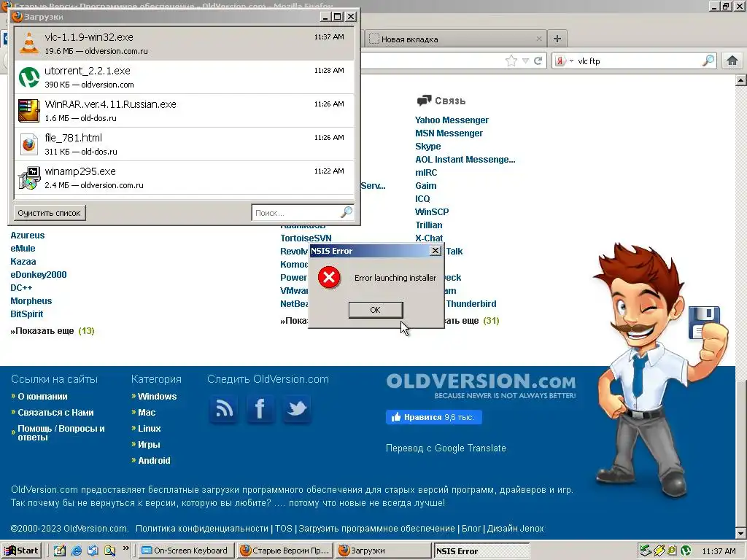Reload the page with the refresh icon
The height and width of the screenshot is (560, 747).
[538, 61]
